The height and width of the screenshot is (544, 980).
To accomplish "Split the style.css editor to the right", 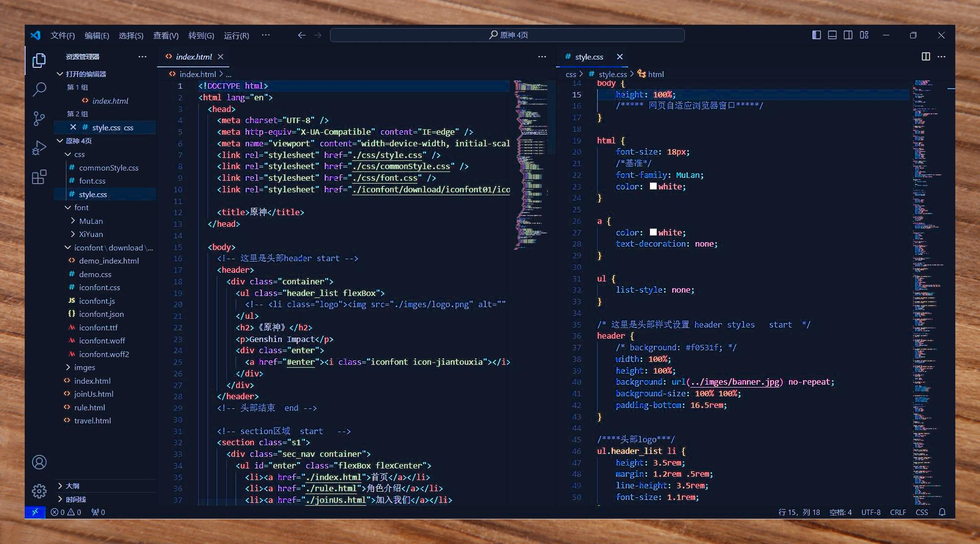I will click(926, 57).
